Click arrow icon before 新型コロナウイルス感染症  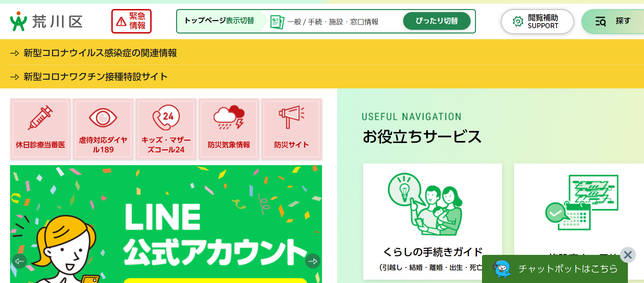coord(14,53)
